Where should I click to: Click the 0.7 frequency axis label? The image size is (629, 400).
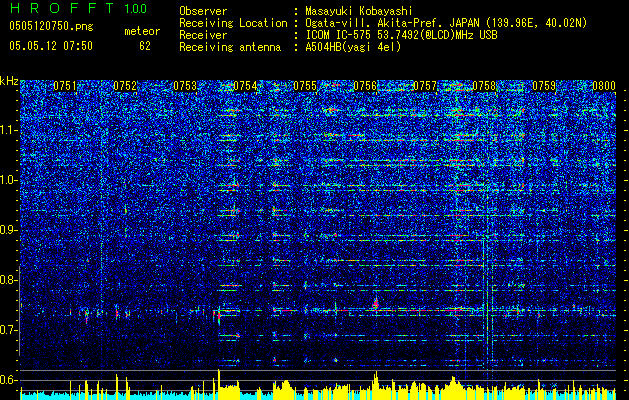[x=8, y=331]
